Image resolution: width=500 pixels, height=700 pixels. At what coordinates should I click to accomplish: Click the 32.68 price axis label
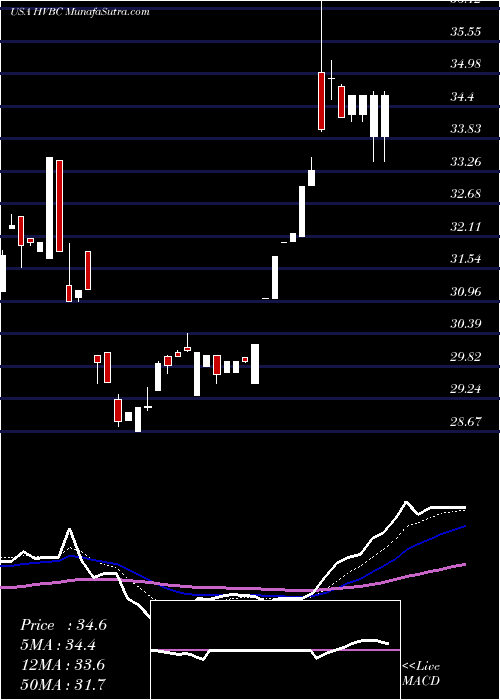pos(466,194)
